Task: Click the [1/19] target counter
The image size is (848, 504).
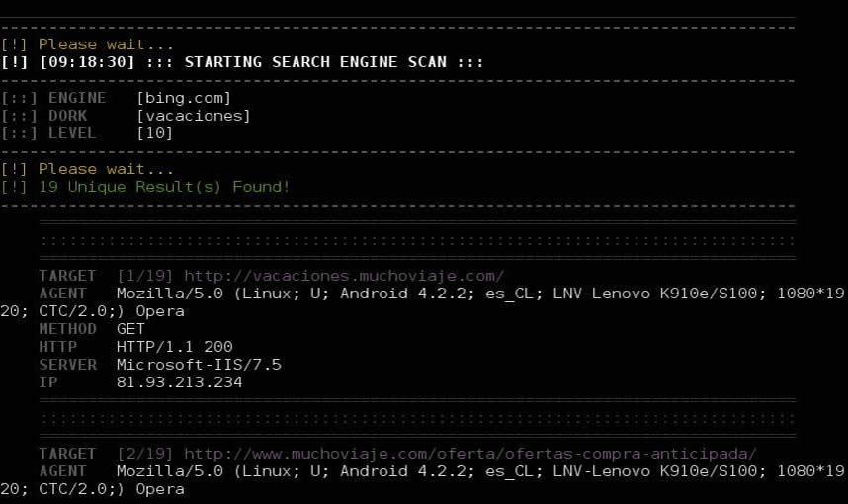Action: tap(145, 276)
